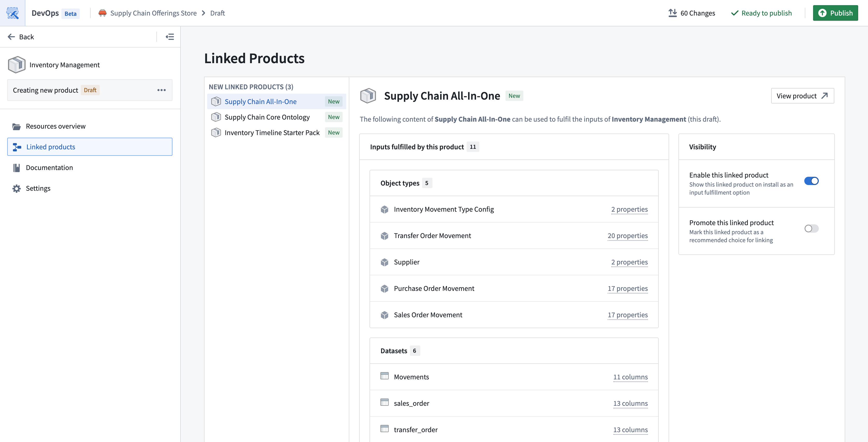Open Resources overview in sidebar

pyautogui.click(x=56, y=126)
